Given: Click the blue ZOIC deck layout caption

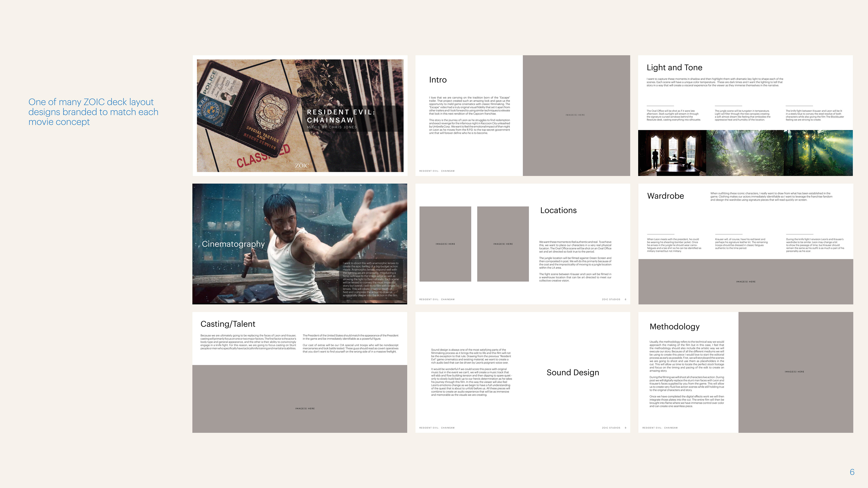Looking at the screenshot, I should coord(93,112).
